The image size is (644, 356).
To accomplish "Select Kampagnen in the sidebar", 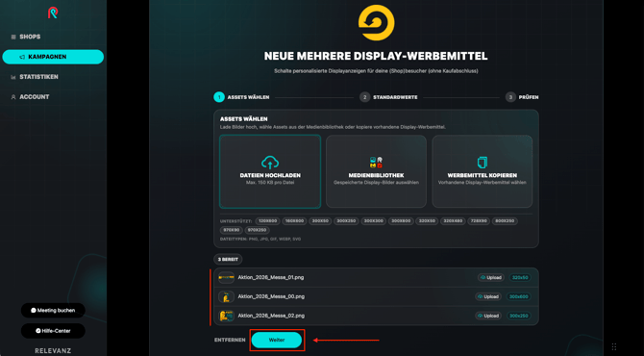I will [x=53, y=57].
